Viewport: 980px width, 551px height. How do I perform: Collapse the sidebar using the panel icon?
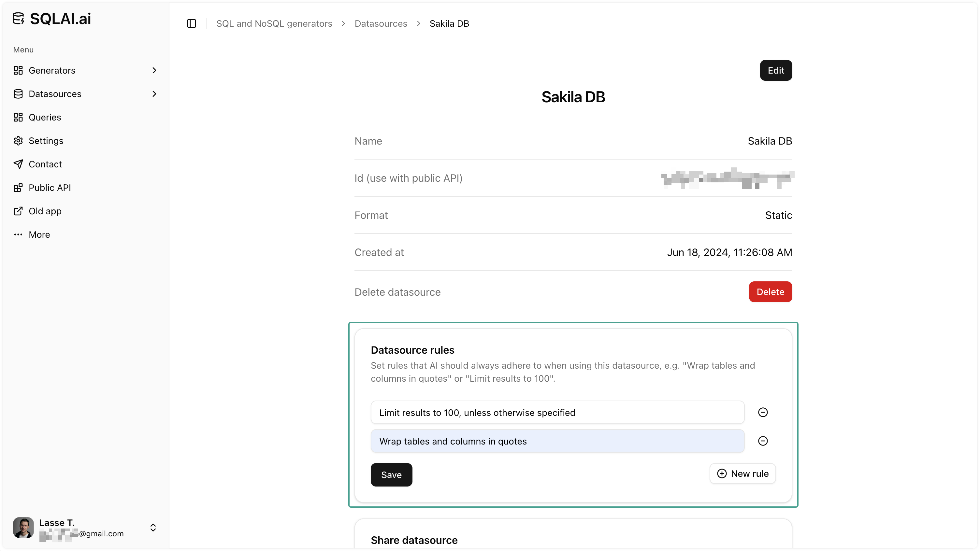191,23
